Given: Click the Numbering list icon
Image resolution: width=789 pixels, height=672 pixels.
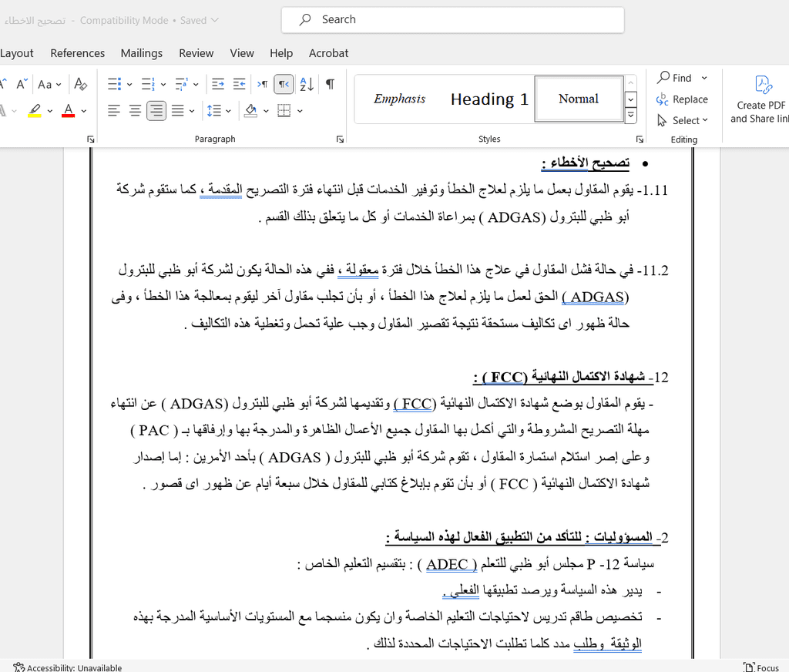Looking at the screenshot, I should (148, 84).
